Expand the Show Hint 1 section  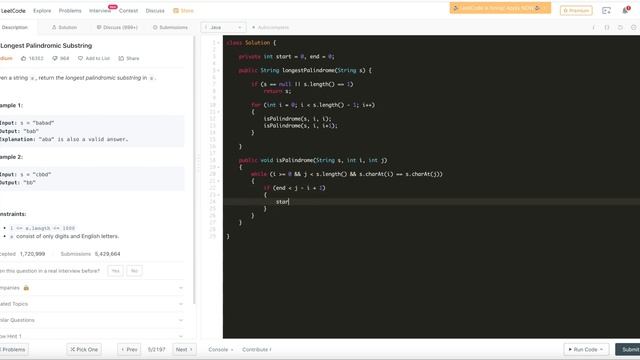[x=91, y=336]
